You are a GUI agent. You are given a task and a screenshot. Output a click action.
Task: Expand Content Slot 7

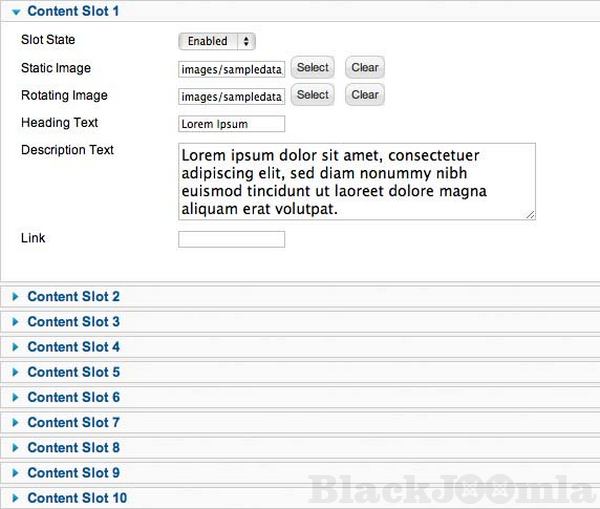click(73, 423)
